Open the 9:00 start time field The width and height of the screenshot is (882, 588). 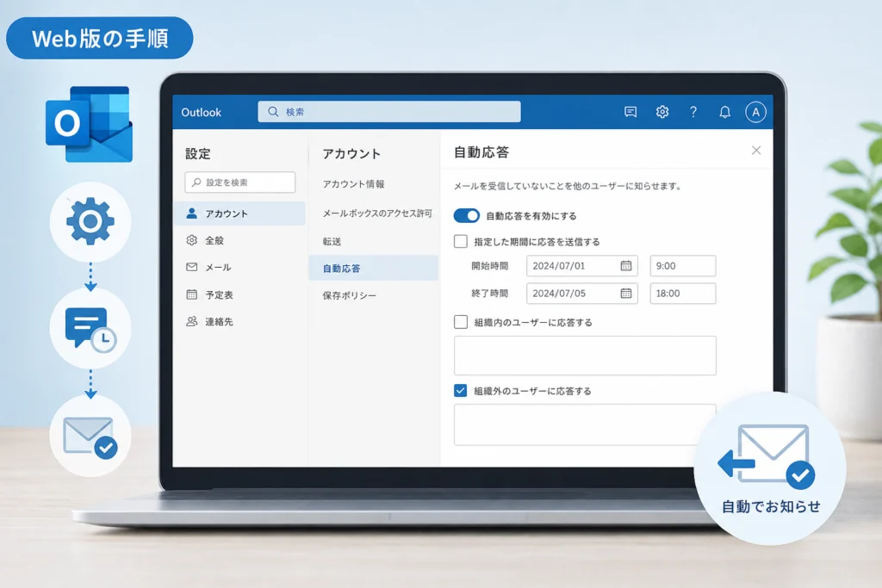683,266
